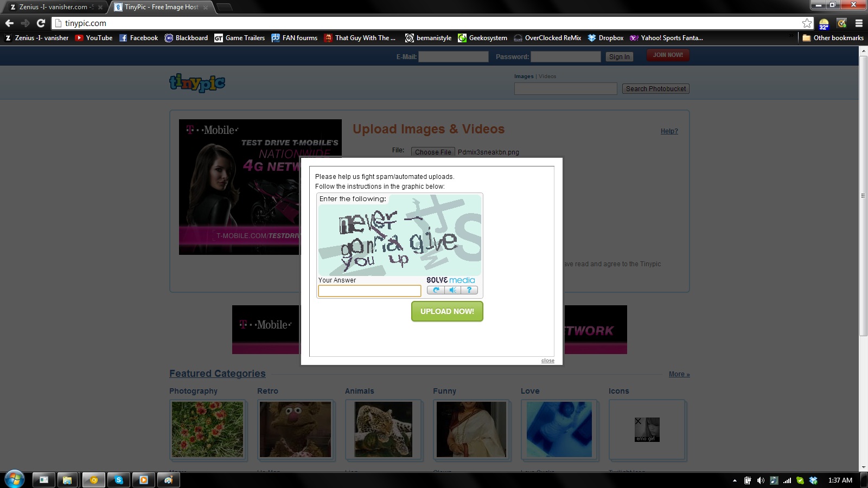Open the green checkmark tray icon

point(800,480)
